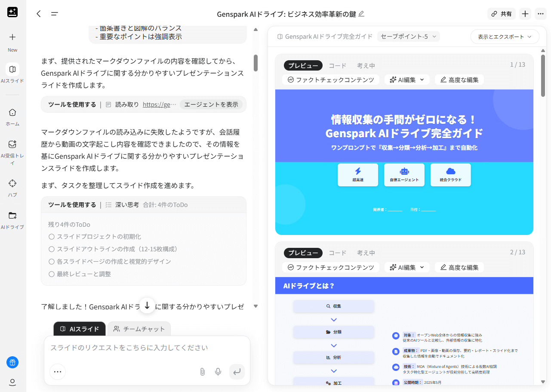551x392 pixels.
Task: Click the paperclip attach file icon
Action: pos(202,372)
